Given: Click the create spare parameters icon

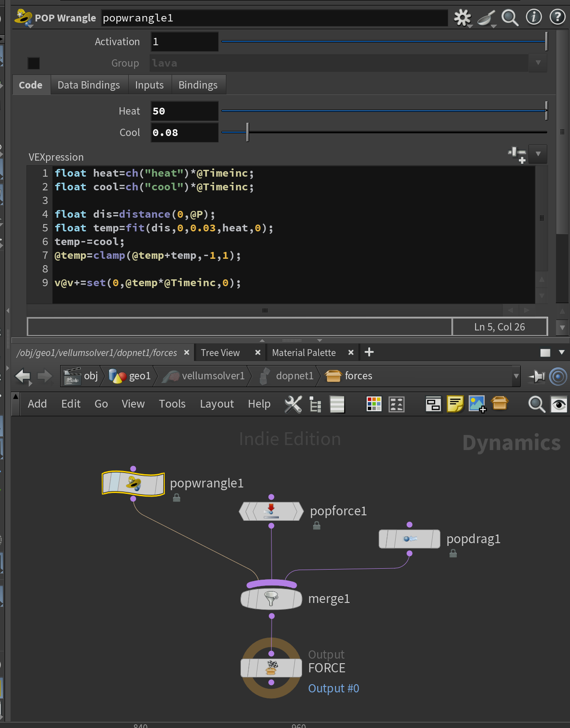Looking at the screenshot, I should point(518,154).
